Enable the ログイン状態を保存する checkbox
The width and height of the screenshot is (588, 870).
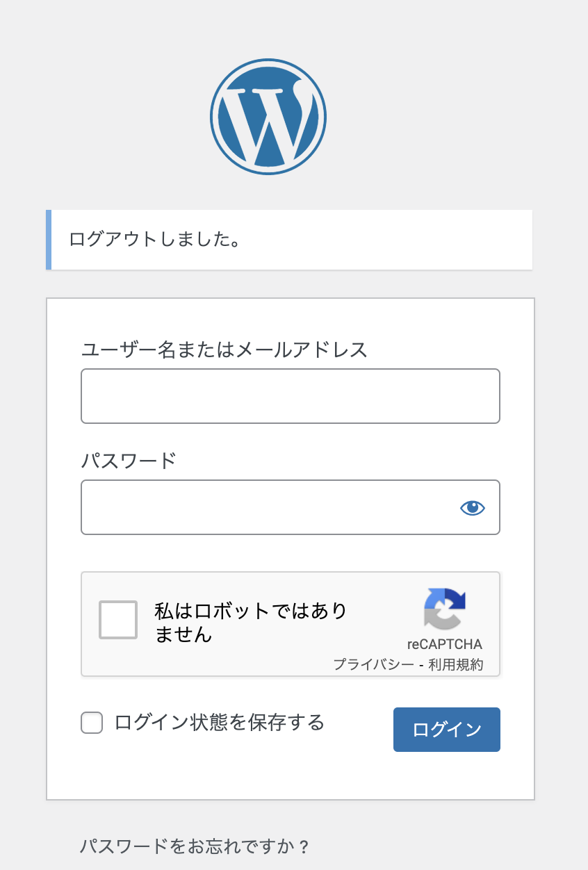[92, 723]
